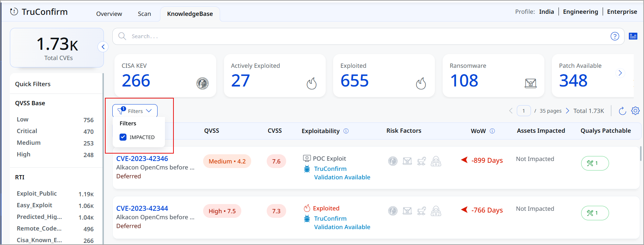Click the 7.3 CVSS score badge

pos(276,211)
